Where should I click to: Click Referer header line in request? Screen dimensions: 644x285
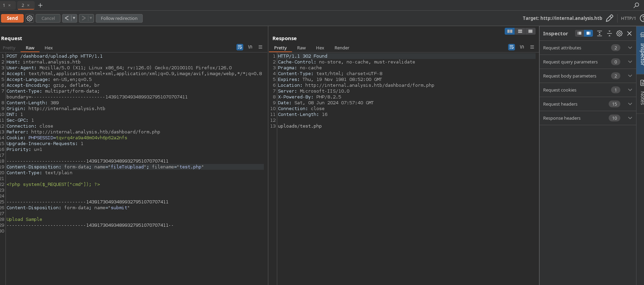(83, 132)
